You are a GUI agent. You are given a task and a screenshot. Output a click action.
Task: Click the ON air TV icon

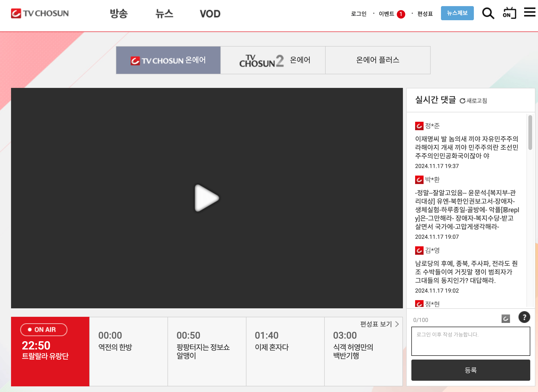click(509, 13)
